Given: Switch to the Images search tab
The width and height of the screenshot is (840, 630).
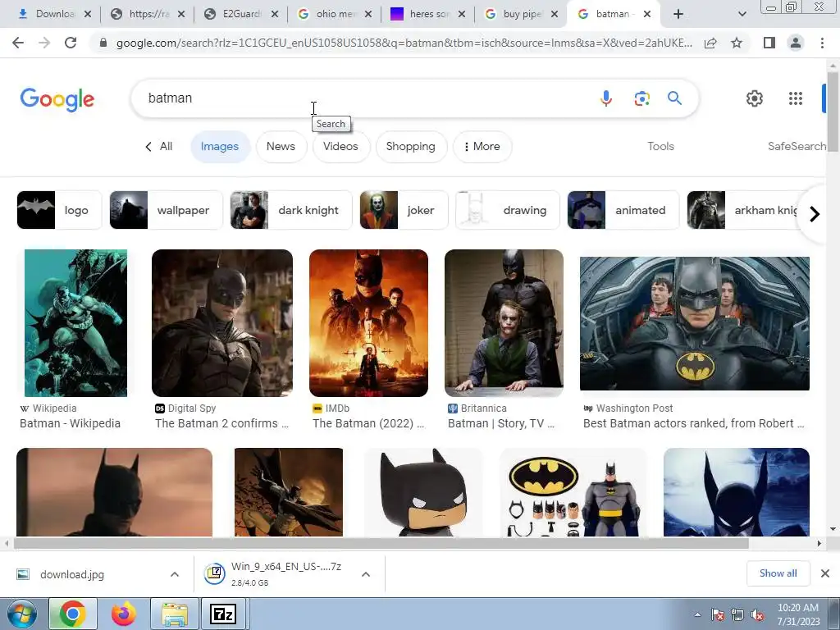Looking at the screenshot, I should pyautogui.click(x=220, y=147).
